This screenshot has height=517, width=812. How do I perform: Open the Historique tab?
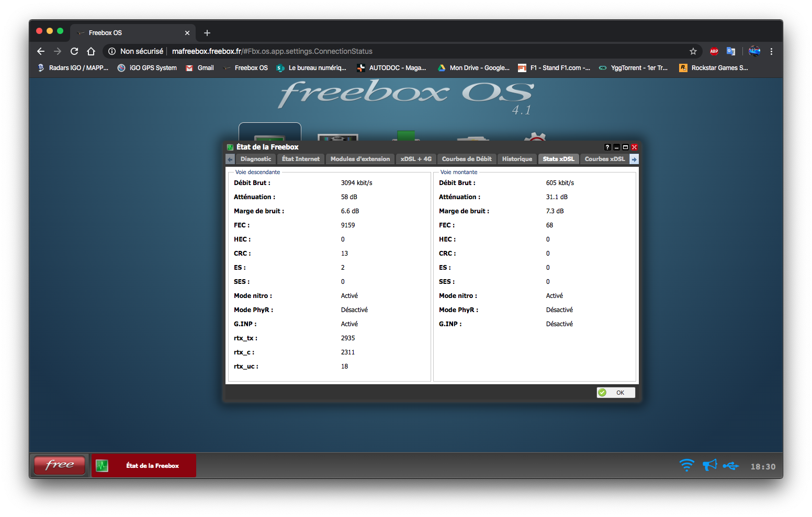pyautogui.click(x=517, y=159)
